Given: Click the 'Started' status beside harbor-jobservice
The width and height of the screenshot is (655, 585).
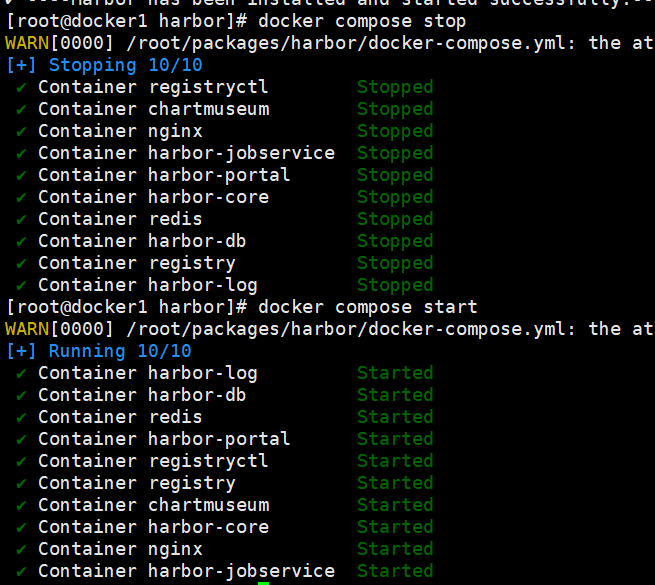Looking at the screenshot, I should click(x=395, y=571).
